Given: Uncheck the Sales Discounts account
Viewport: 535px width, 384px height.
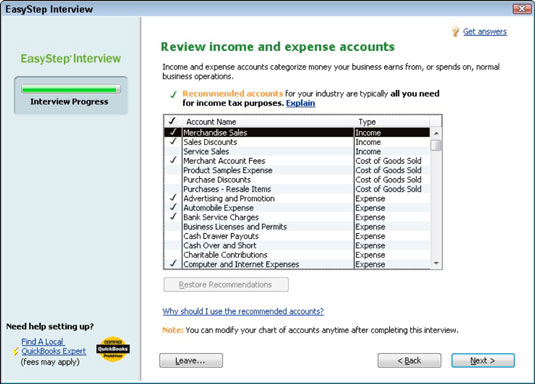Looking at the screenshot, I should [173, 142].
